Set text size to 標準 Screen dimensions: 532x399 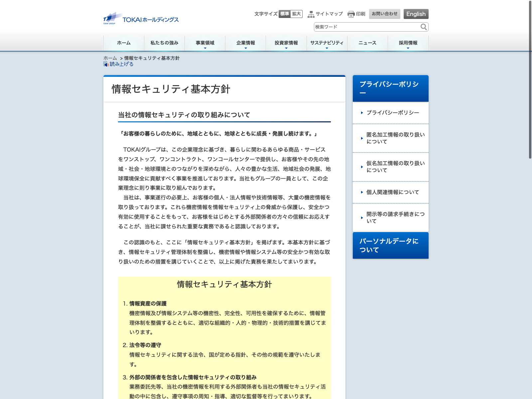coord(285,14)
